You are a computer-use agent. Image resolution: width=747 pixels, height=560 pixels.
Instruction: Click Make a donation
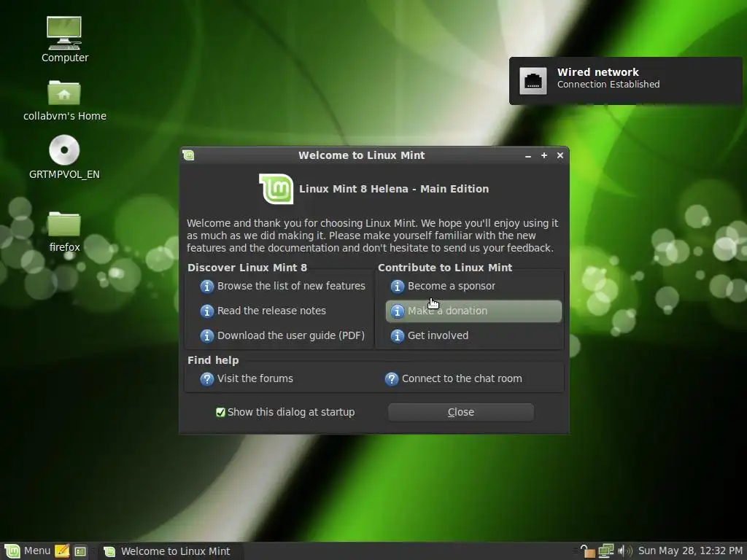click(x=473, y=311)
